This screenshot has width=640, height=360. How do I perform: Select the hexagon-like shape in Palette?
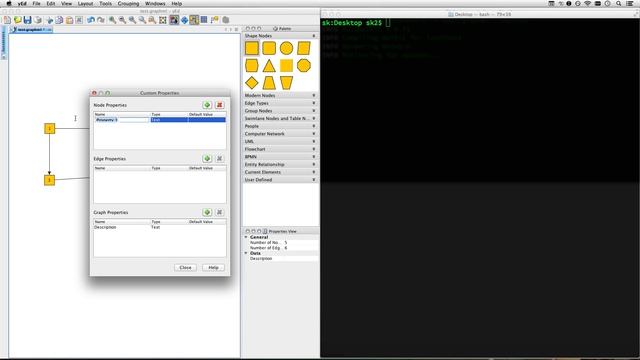click(252, 65)
